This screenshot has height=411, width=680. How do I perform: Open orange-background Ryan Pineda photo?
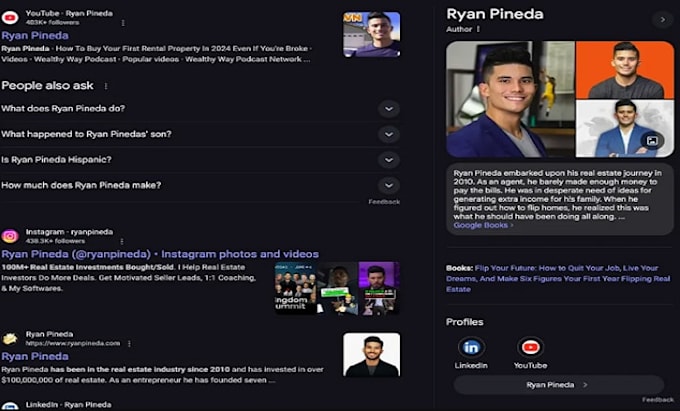point(625,70)
